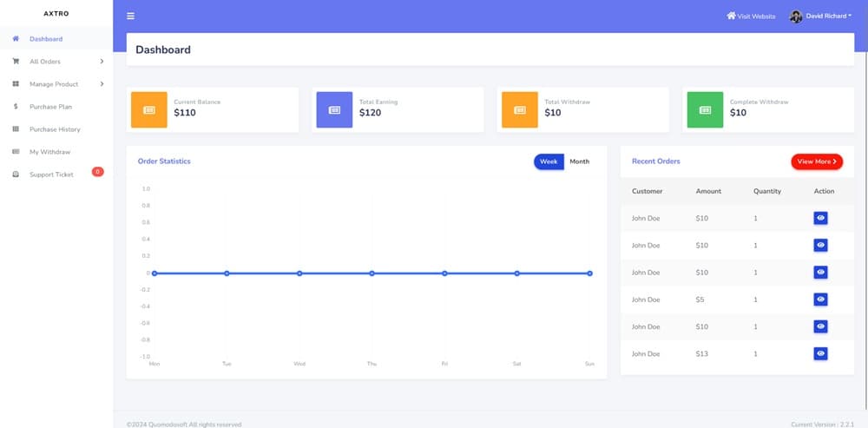Go to My Withdraw page
Screen dimensions: 868x428
pyautogui.click(x=49, y=152)
